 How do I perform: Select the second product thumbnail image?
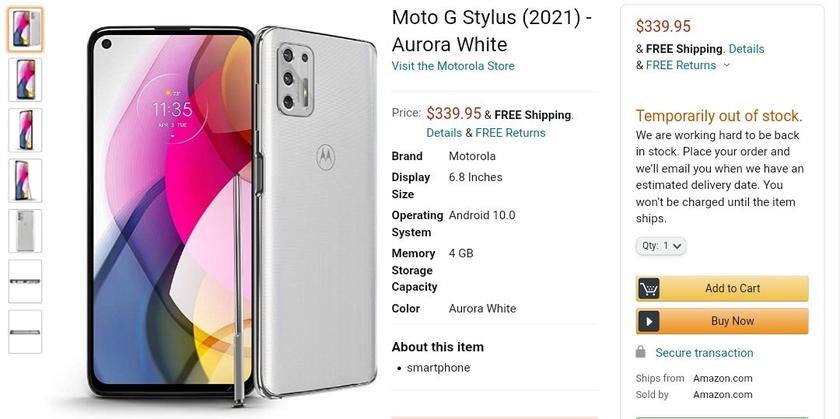pyautogui.click(x=25, y=80)
